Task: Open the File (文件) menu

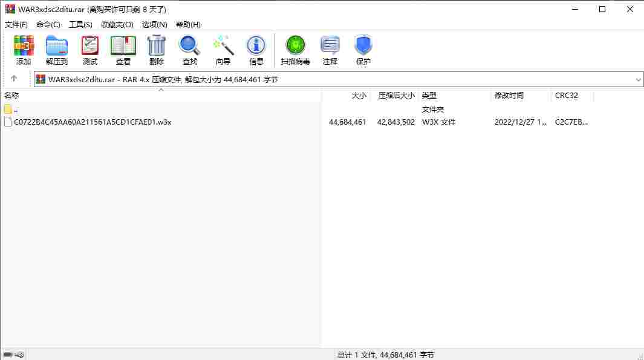Action: tap(16, 25)
